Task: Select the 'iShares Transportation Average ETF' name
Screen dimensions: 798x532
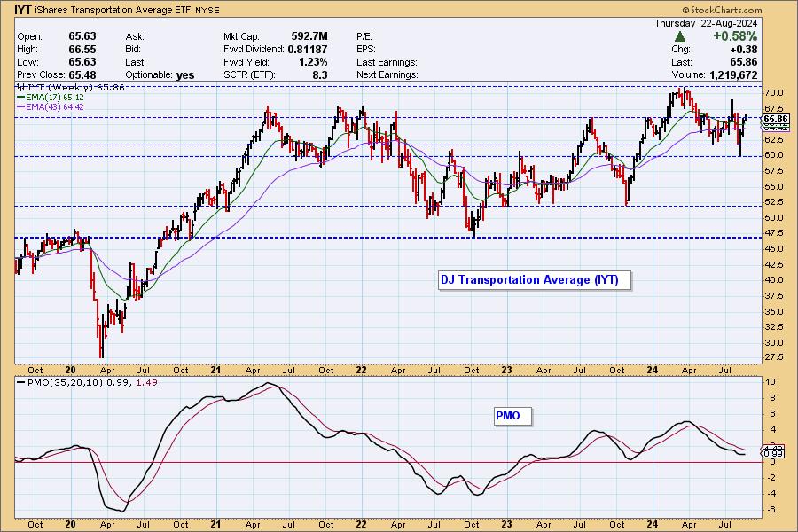Action: point(112,10)
